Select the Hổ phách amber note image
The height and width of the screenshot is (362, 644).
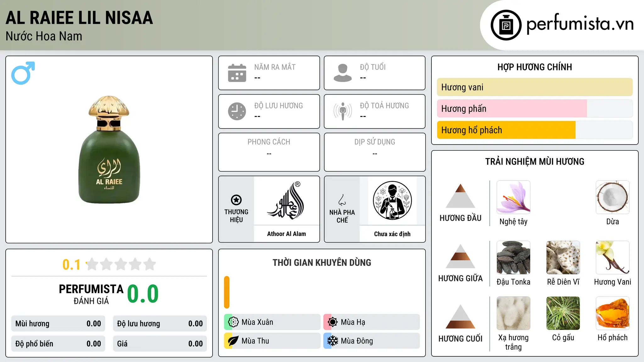[x=613, y=313]
